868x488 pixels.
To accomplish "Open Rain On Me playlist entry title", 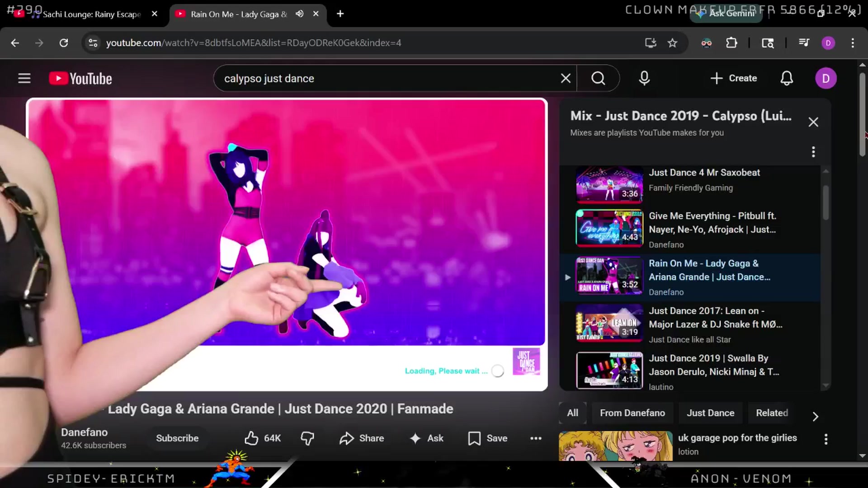I will pyautogui.click(x=709, y=270).
